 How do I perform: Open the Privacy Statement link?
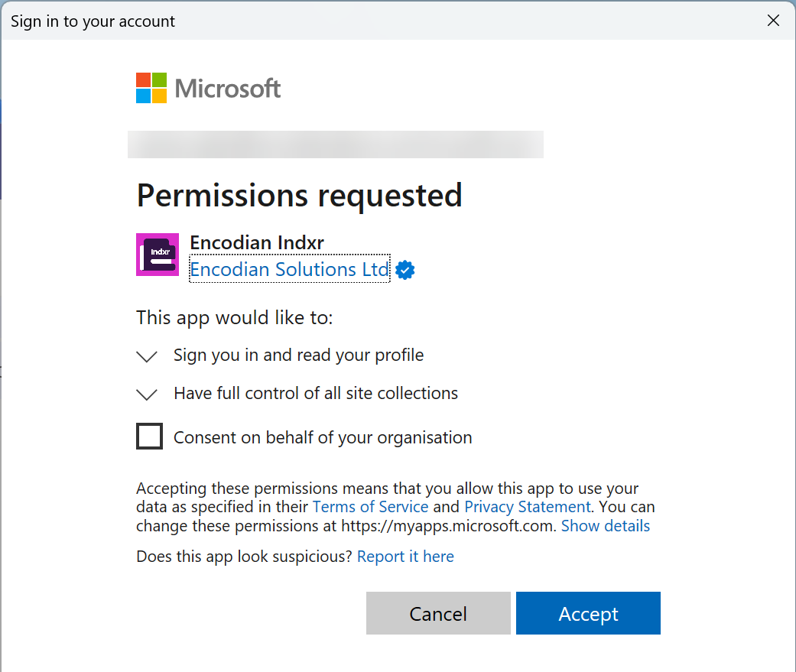tap(528, 507)
